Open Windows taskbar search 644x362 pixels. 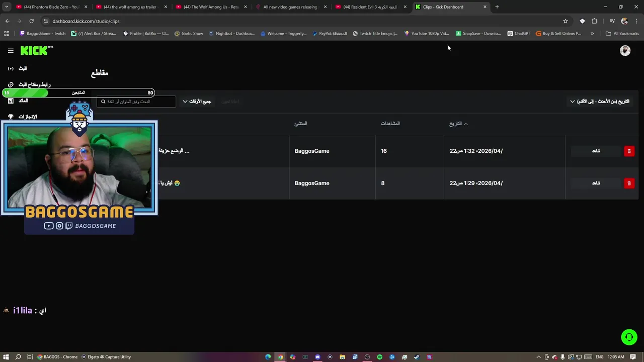(x=18, y=357)
